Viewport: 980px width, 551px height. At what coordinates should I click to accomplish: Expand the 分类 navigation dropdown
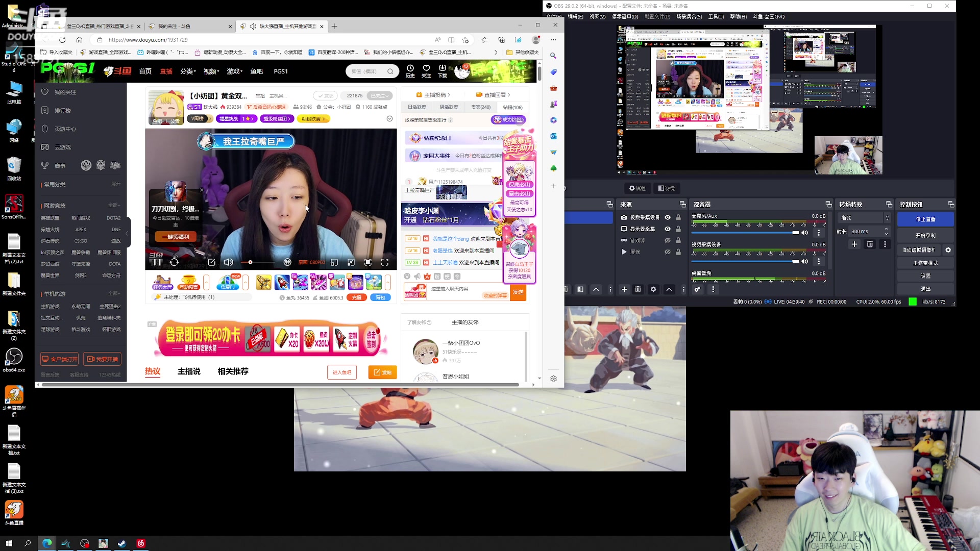[188, 71]
